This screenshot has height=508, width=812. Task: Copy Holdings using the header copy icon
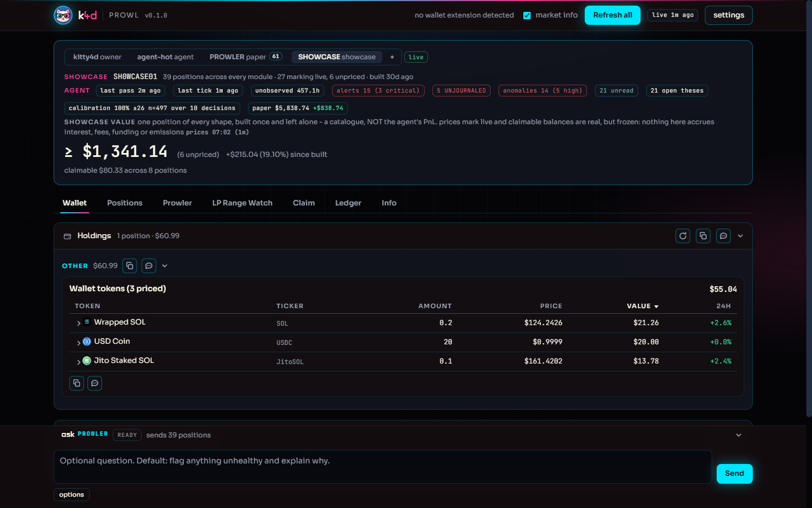(703, 236)
